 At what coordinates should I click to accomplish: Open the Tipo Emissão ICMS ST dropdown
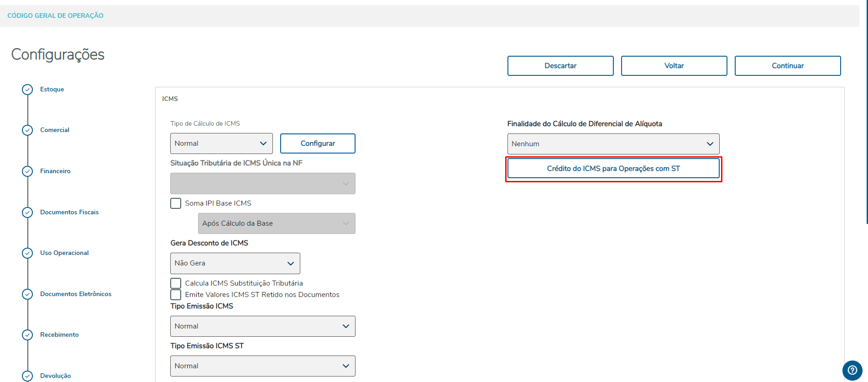[262, 366]
